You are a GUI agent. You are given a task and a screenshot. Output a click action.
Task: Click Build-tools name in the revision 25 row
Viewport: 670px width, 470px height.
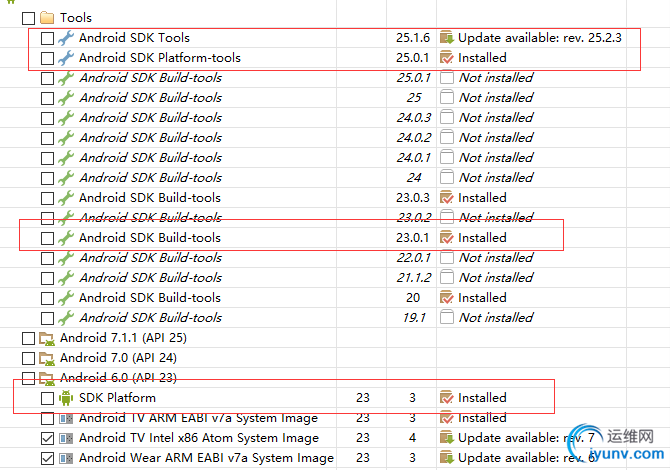151,98
